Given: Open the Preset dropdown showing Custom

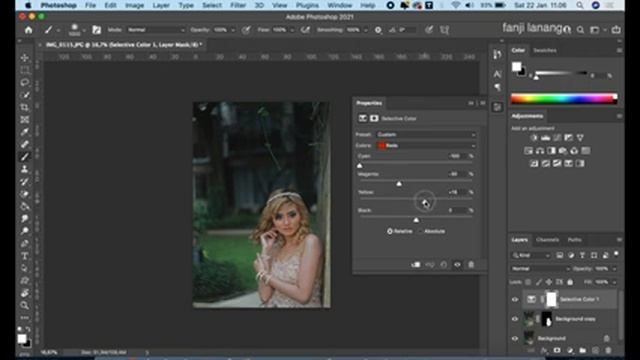Looking at the screenshot, I should 426,135.
